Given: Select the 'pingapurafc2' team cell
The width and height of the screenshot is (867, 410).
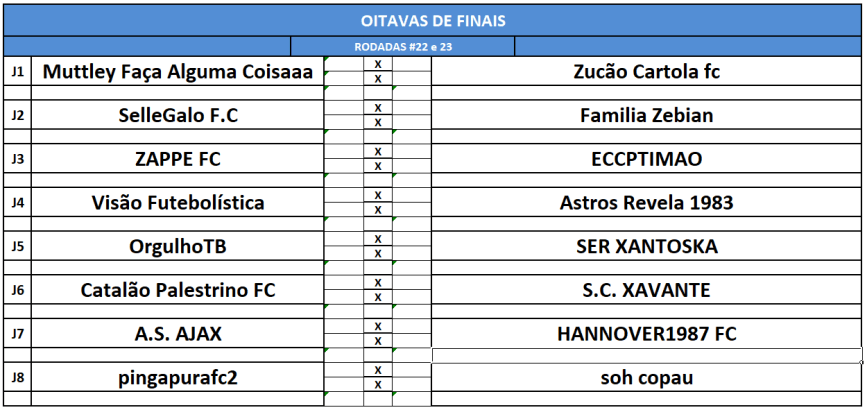Looking at the screenshot, I should (178, 378).
